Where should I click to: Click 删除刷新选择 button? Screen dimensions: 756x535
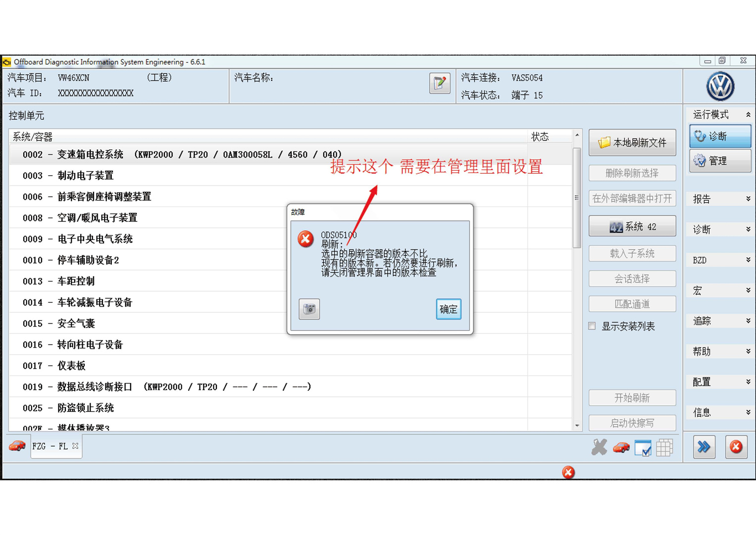click(x=632, y=173)
